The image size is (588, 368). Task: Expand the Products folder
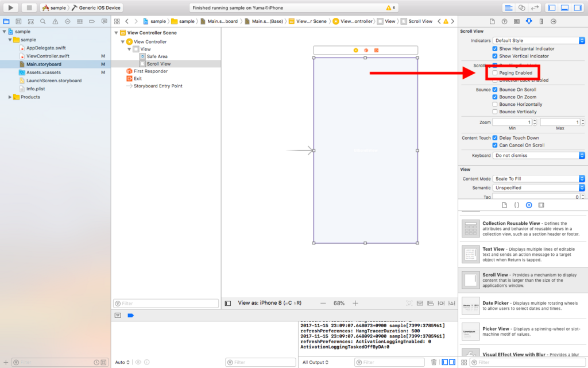[10, 97]
